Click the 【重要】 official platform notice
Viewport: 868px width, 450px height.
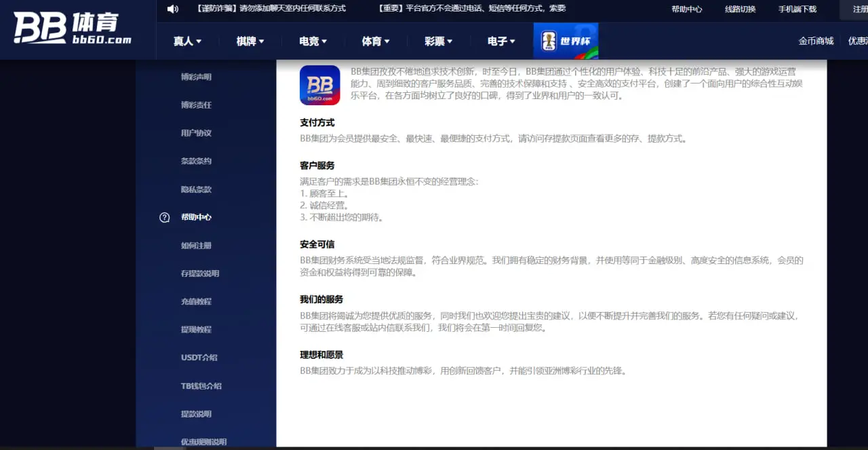tap(472, 9)
